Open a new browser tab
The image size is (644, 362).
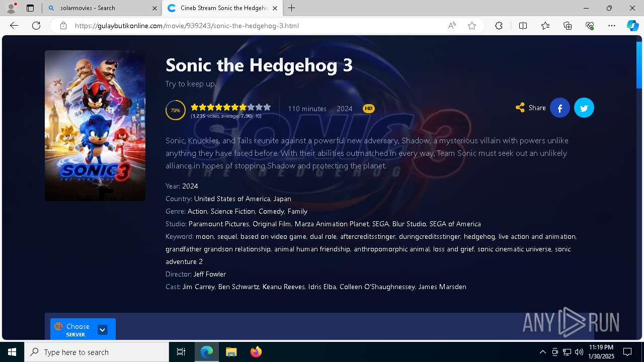(292, 8)
